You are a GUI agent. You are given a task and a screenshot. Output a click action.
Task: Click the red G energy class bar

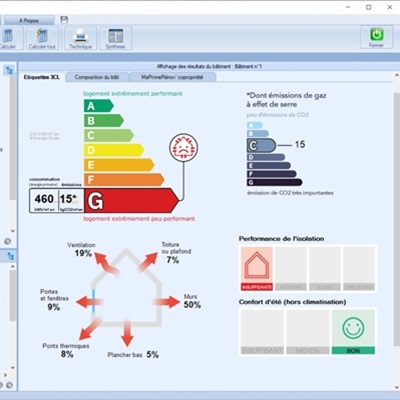(x=131, y=200)
